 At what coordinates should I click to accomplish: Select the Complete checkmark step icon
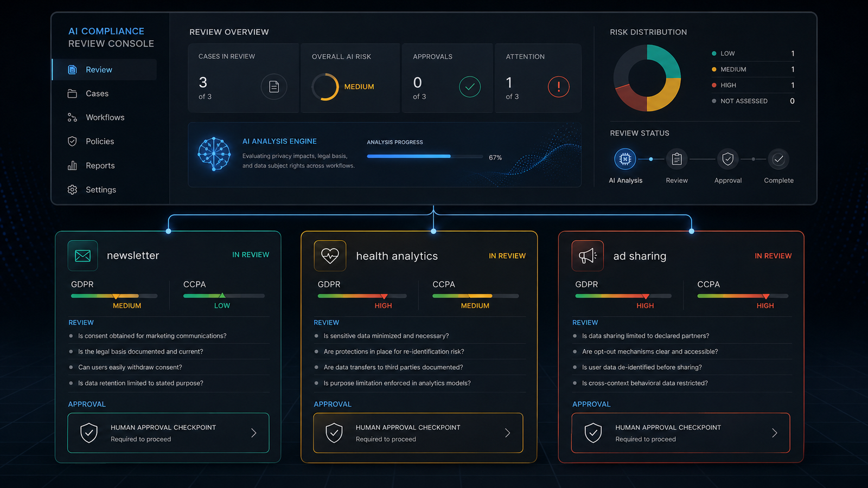click(x=778, y=159)
